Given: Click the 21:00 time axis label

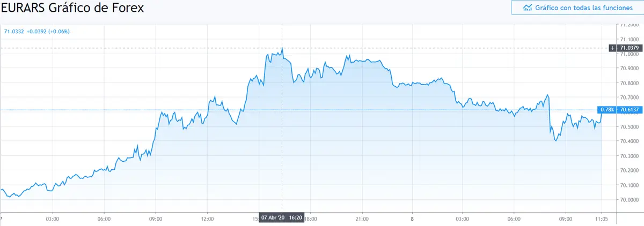Looking at the screenshot, I should click(x=362, y=219).
